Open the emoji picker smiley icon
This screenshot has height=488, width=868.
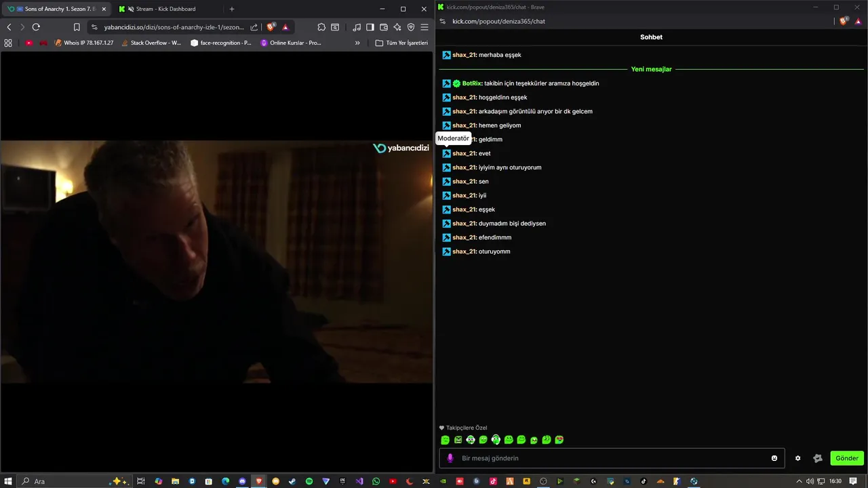coord(774,458)
